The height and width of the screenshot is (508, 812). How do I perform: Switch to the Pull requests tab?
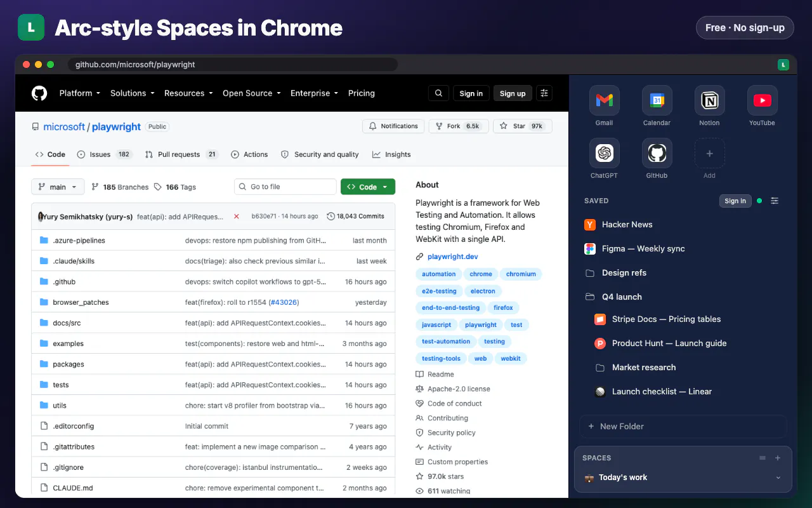(181, 154)
